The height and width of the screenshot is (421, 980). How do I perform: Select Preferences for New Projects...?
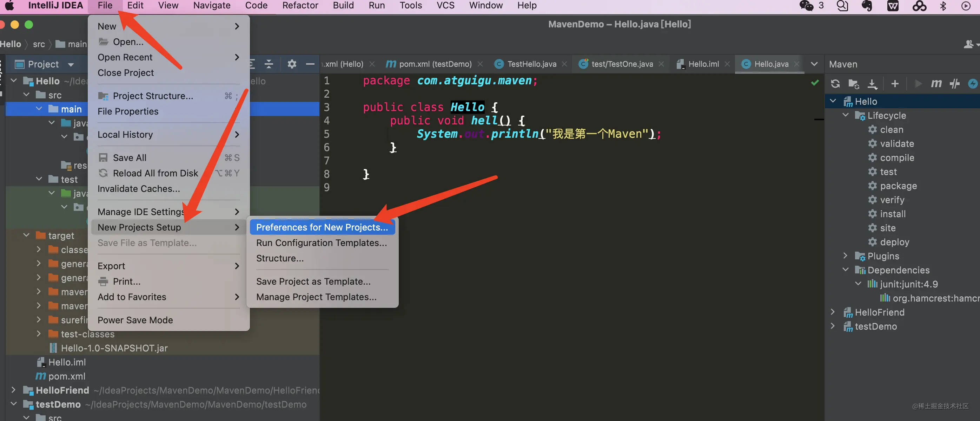pyautogui.click(x=322, y=227)
